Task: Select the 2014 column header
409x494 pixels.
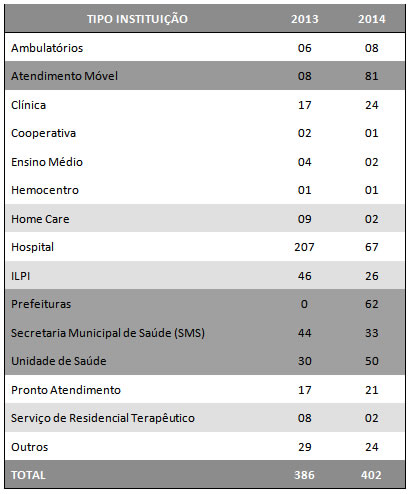Action: 372,19
